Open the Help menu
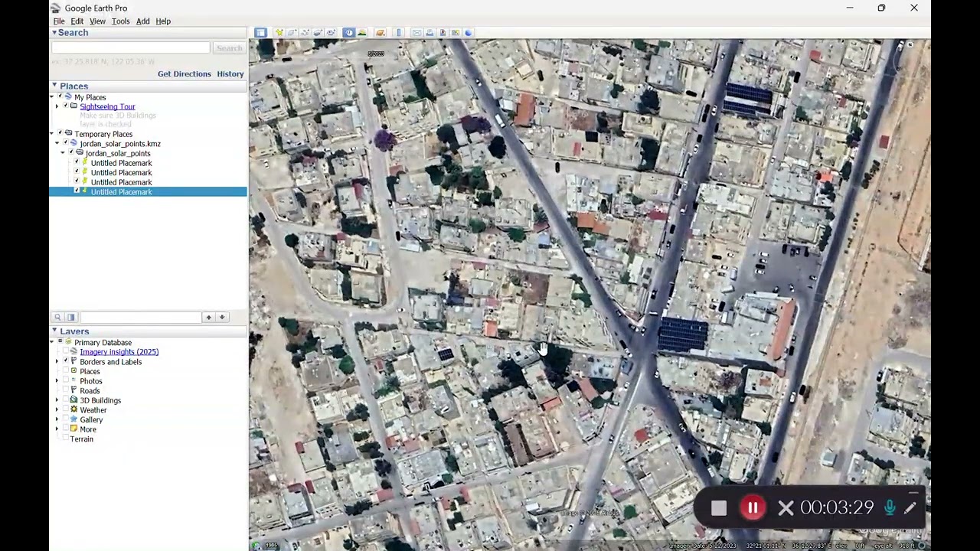The height and width of the screenshot is (551, 980). [163, 21]
